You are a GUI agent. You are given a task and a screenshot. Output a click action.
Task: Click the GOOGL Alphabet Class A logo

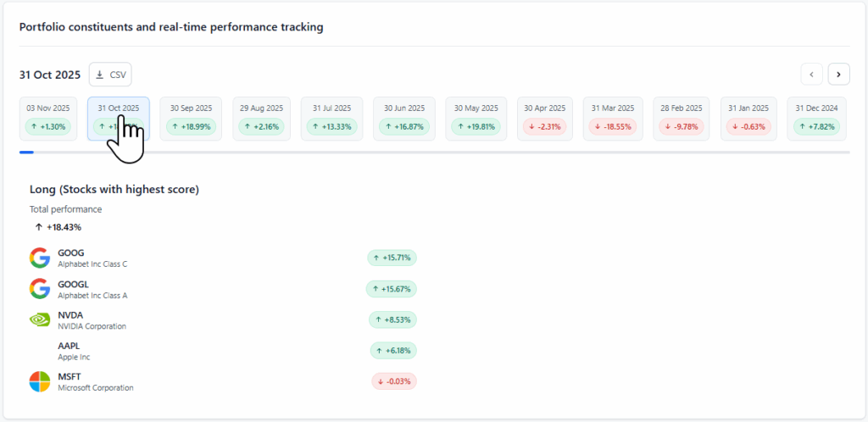click(x=39, y=289)
